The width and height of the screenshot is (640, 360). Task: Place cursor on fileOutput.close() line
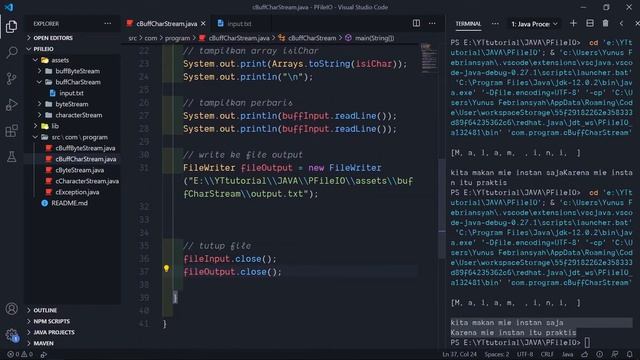[x=232, y=272]
